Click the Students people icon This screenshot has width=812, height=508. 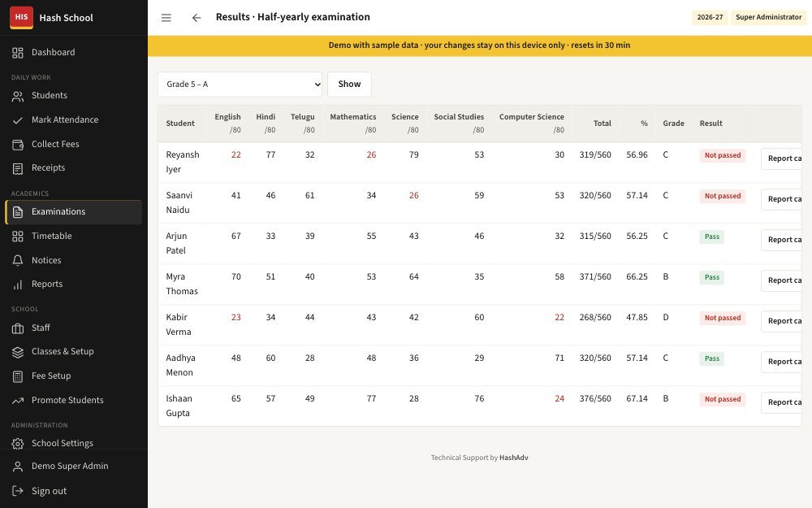[18, 96]
